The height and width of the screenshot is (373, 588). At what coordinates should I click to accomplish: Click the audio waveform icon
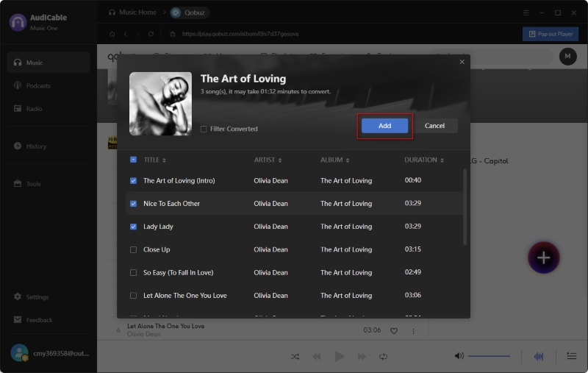(539, 356)
